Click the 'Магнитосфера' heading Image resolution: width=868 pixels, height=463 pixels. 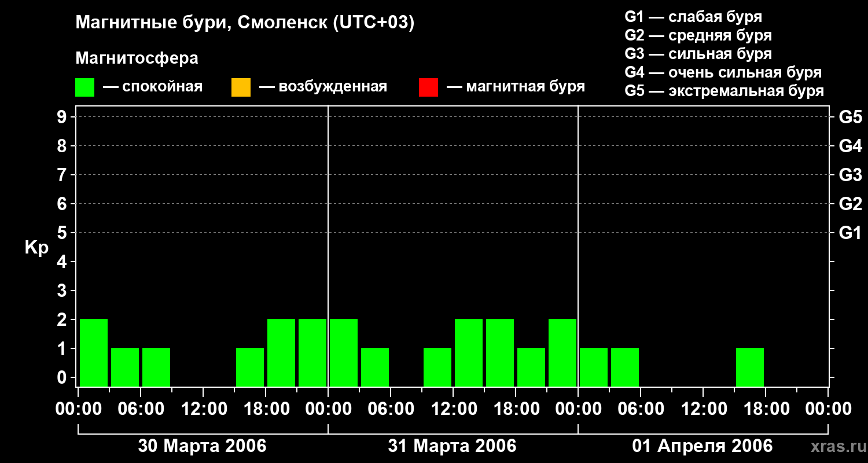pyautogui.click(x=137, y=58)
